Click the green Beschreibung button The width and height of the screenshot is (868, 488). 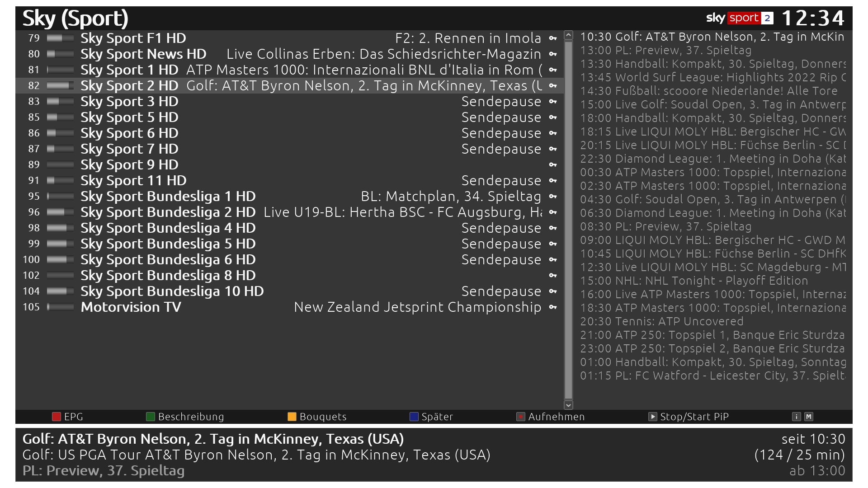[x=151, y=417]
